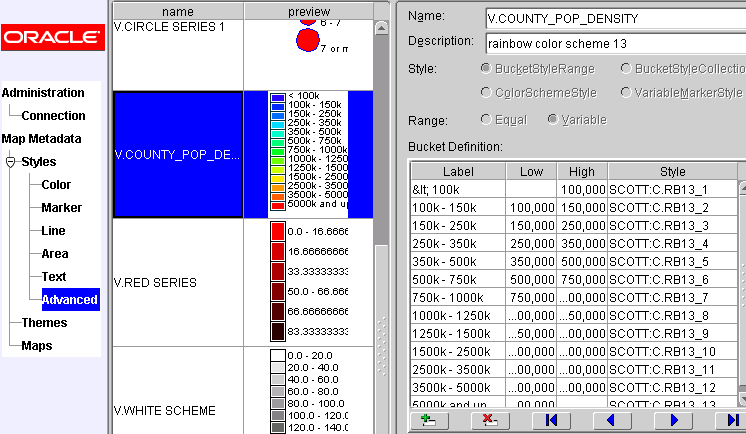
Task: Click the 750,000 high value cell
Action: (x=582, y=280)
